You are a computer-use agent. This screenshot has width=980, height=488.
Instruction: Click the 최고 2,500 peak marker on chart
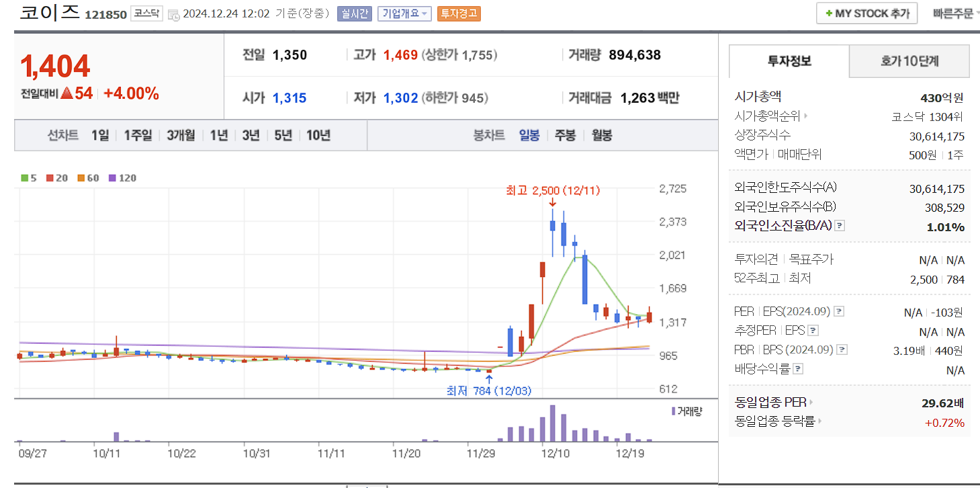(553, 190)
